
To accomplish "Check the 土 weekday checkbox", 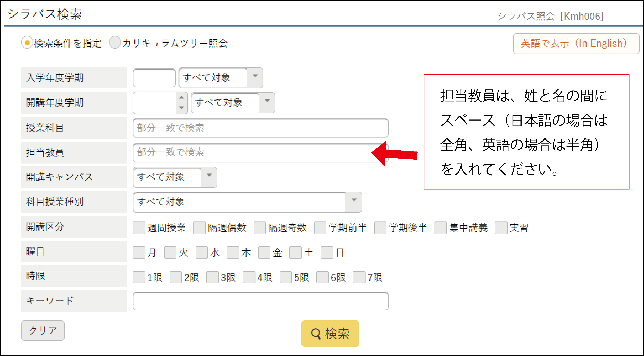I will coord(295,253).
